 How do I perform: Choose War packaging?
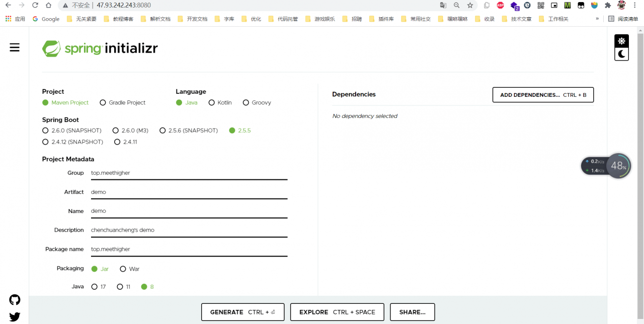(130, 269)
